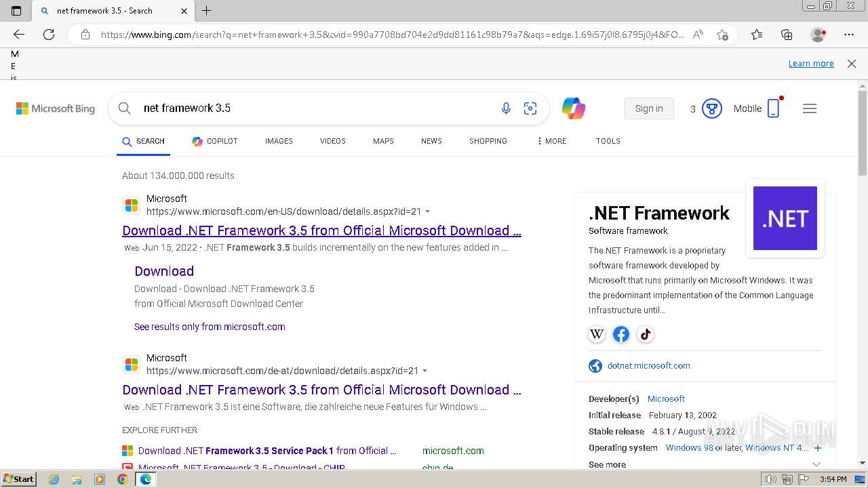The image size is (868, 488).
Task: Click the page vertical scrollbar thumb
Action: [863, 133]
